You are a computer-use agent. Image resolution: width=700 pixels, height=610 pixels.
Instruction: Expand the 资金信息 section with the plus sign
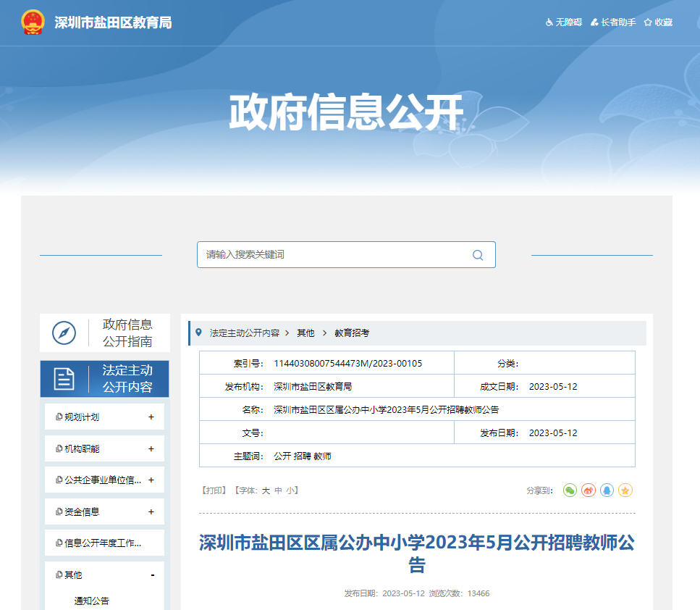tap(151, 511)
